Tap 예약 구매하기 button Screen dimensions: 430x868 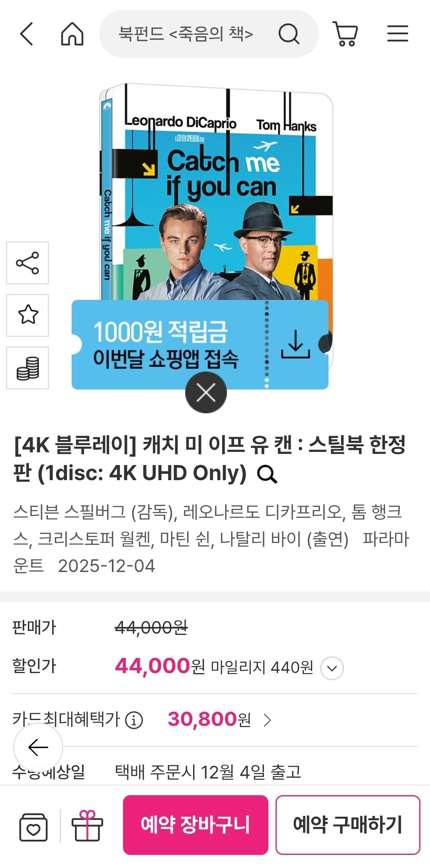348,825
